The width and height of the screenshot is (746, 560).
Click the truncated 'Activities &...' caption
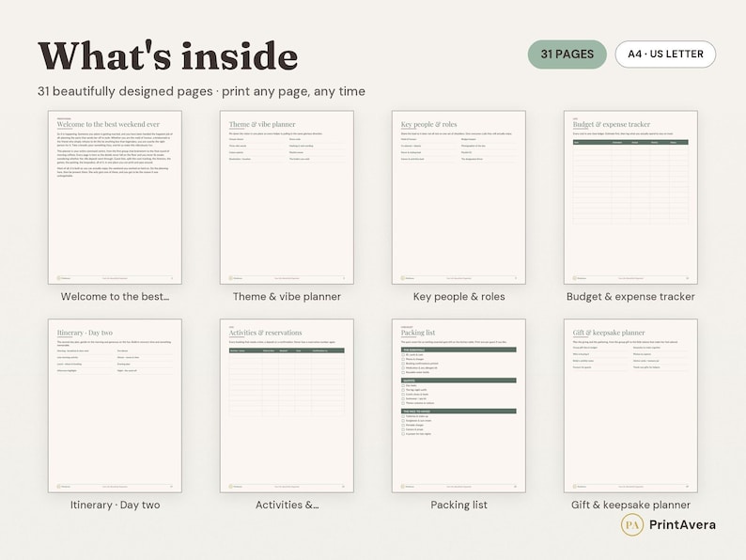287,505
